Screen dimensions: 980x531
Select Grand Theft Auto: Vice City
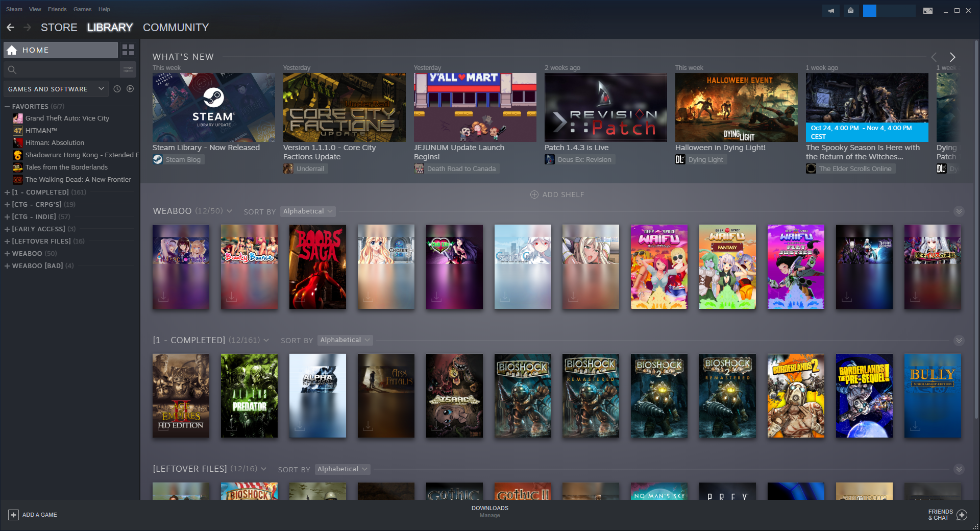pyautogui.click(x=67, y=118)
